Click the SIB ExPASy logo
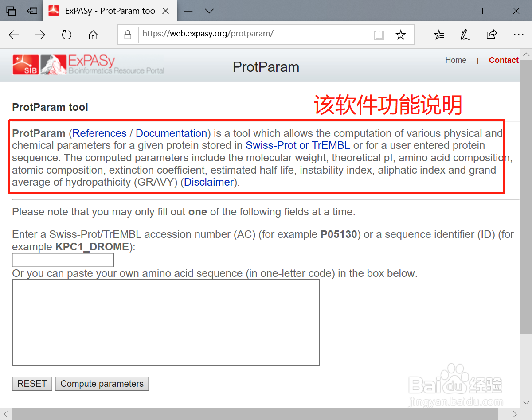The width and height of the screenshot is (532, 420). point(88,65)
